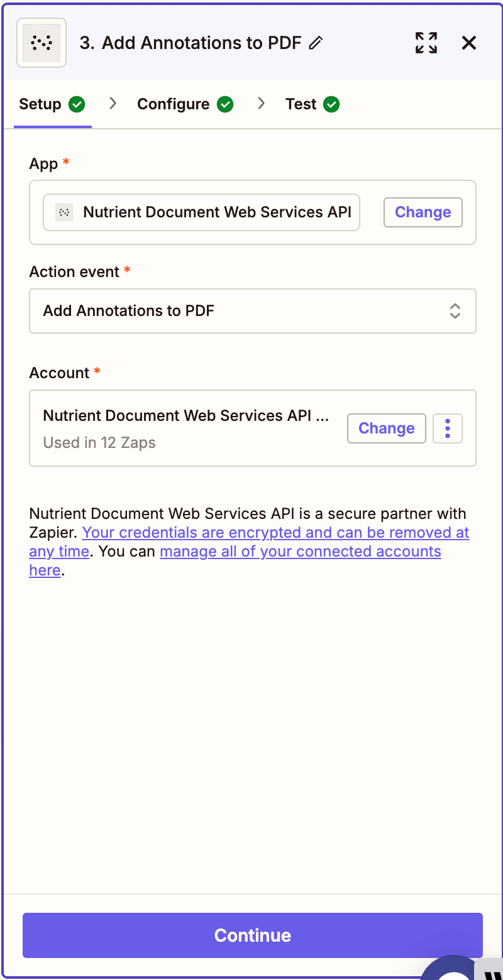
Task: Click the green checkmark beside Test
Action: click(332, 104)
